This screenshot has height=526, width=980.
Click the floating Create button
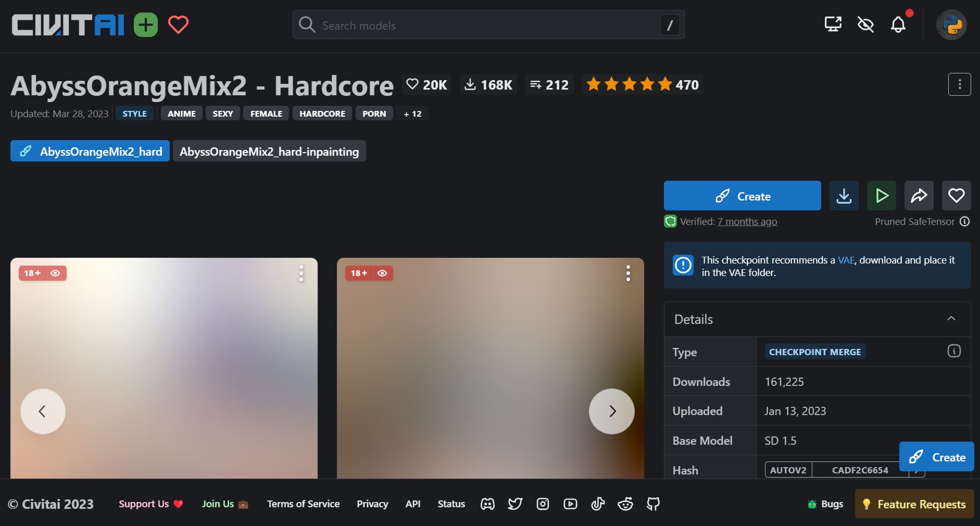click(937, 457)
